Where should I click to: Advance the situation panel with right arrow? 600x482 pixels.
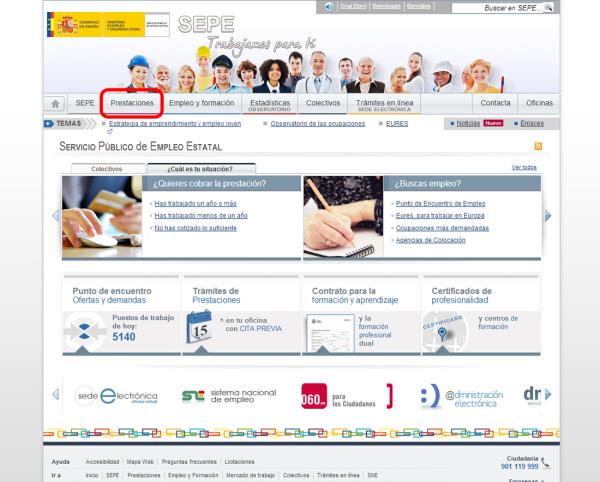[x=548, y=215]
